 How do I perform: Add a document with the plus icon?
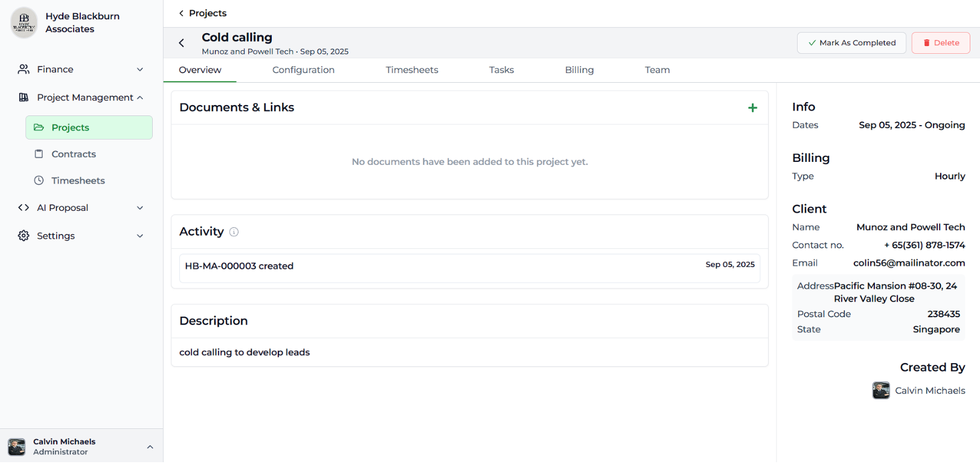click(752, 108)
